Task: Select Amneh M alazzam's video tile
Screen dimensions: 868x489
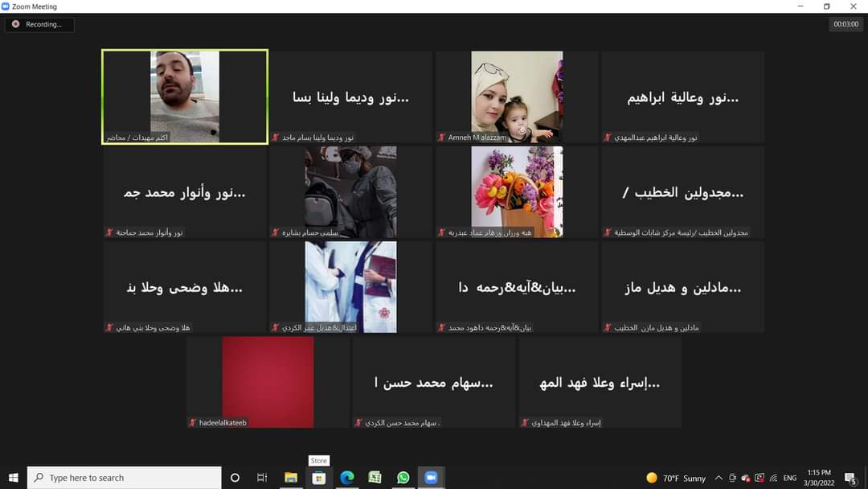Action: coord(517,97)
